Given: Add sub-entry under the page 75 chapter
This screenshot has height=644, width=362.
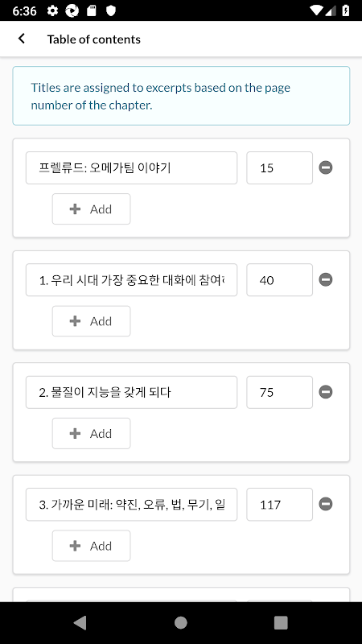Looking at the screenshot, I should (x=91, y=433).
